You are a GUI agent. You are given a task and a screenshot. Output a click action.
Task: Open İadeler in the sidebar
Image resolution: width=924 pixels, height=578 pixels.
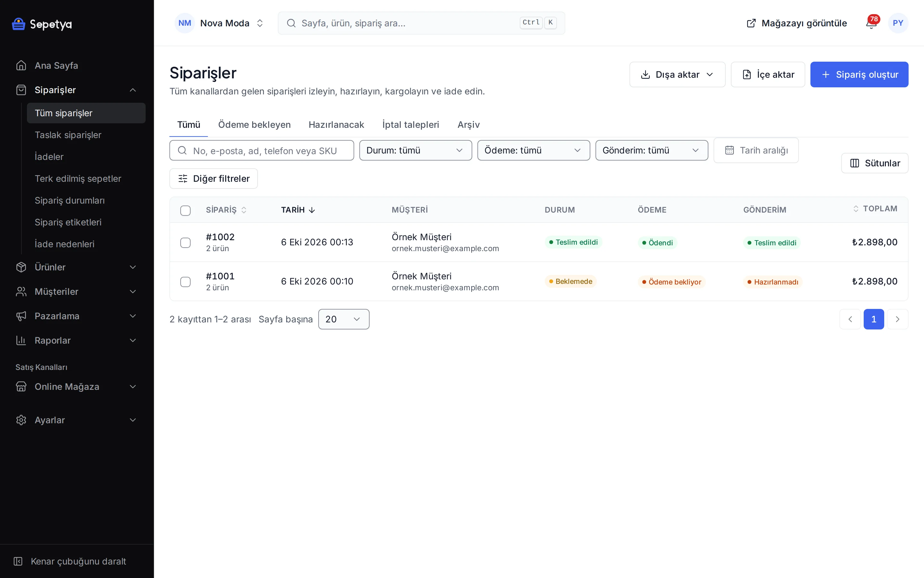tap(86, 157)
